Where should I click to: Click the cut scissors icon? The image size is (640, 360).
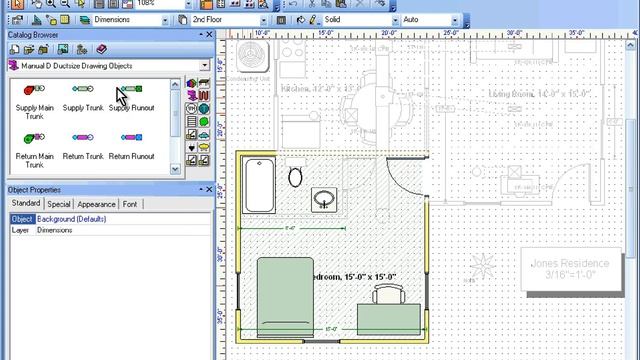(x=312, y=4)
